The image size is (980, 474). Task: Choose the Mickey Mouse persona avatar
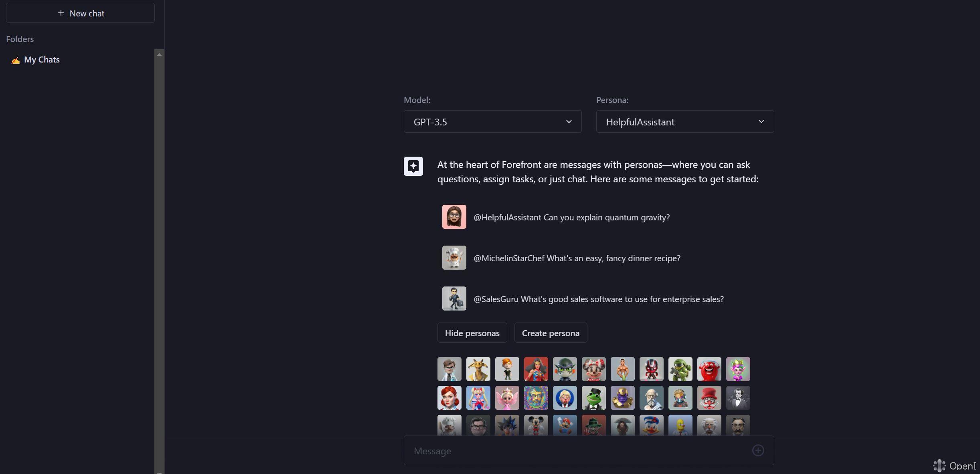536,425
